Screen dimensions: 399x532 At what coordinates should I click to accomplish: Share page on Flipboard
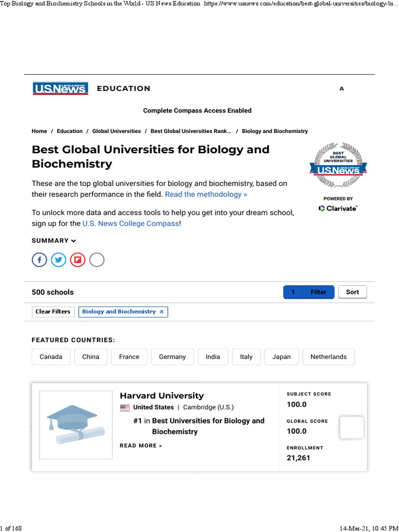tap(78, 260)
